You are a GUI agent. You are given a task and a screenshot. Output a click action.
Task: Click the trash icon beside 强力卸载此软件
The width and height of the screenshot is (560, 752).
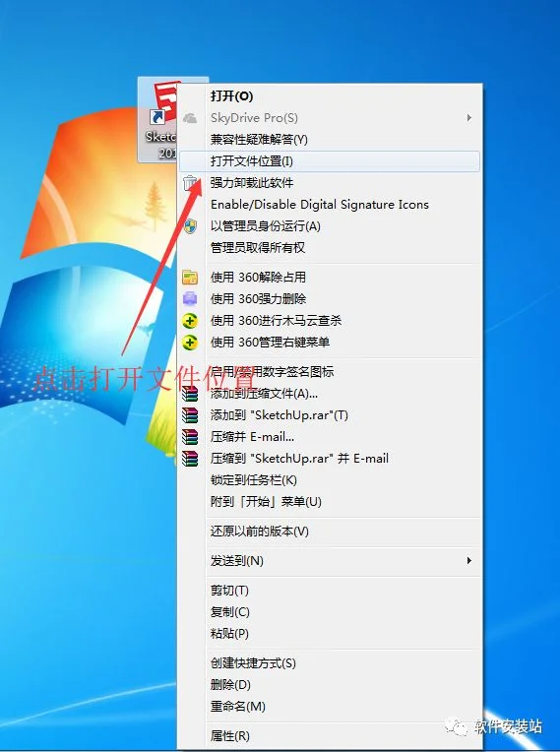click(x=190, y=183)
